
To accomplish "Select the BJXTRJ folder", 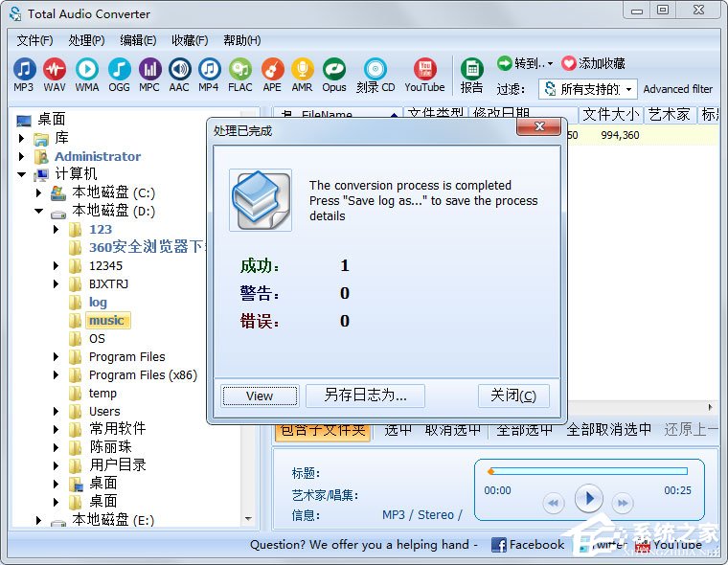I will [108, 284].
